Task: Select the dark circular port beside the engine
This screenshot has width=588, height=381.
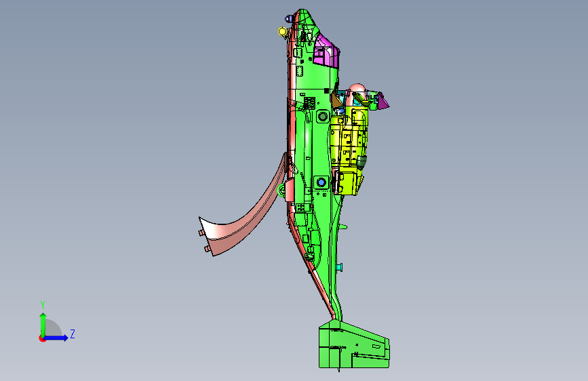Action: pyautogui.click(x=323, y=117)
